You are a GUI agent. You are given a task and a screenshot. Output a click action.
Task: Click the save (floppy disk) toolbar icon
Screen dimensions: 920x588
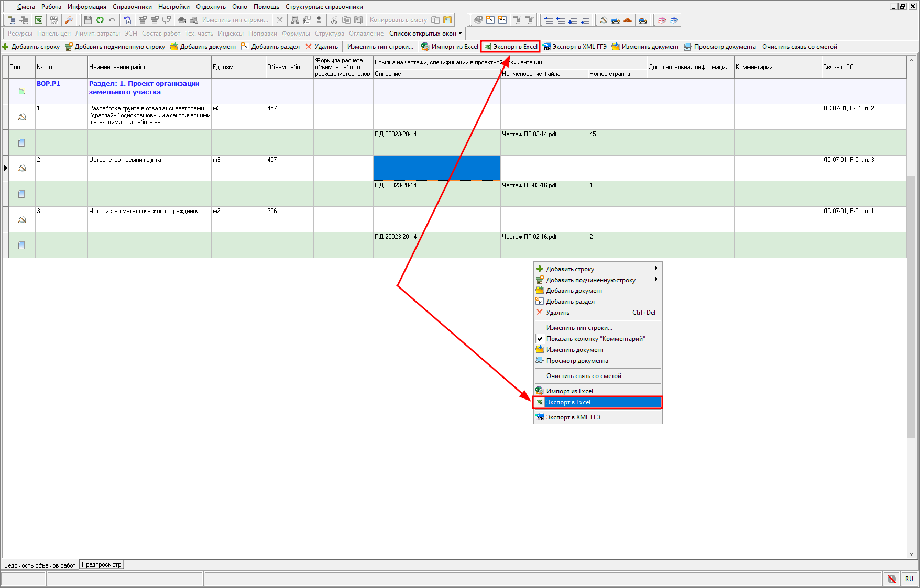[x=87, y=20]
